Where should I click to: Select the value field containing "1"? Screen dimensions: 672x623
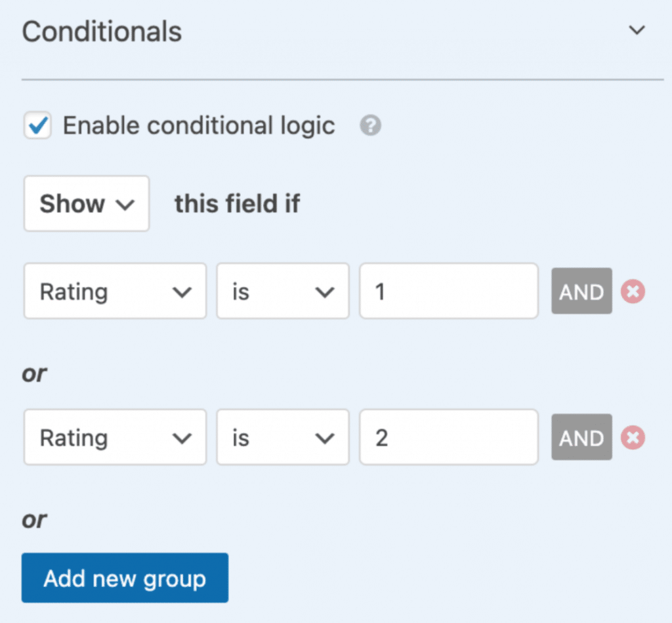point(448,291)
